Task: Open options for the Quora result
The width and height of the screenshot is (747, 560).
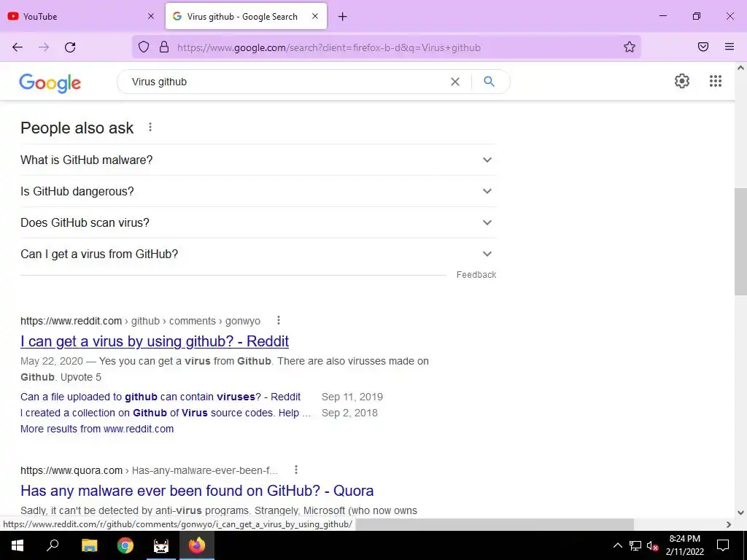Action: point(296,470)
